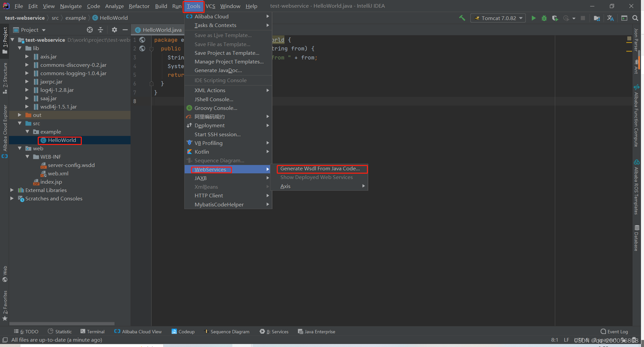Open the Project view selector dropdown
The height and width of the screenshot is (347, 644).
pyautogui.click(x=29, y=30)
